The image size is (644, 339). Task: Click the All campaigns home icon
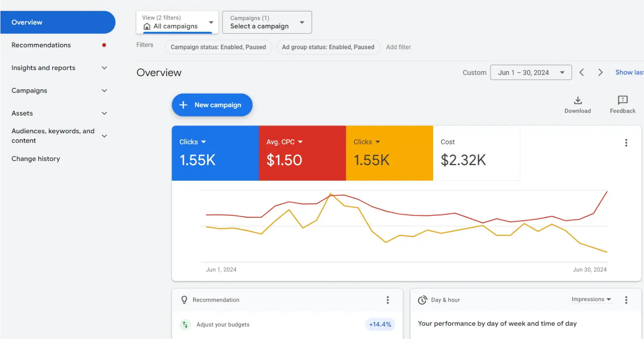[147, 26]
